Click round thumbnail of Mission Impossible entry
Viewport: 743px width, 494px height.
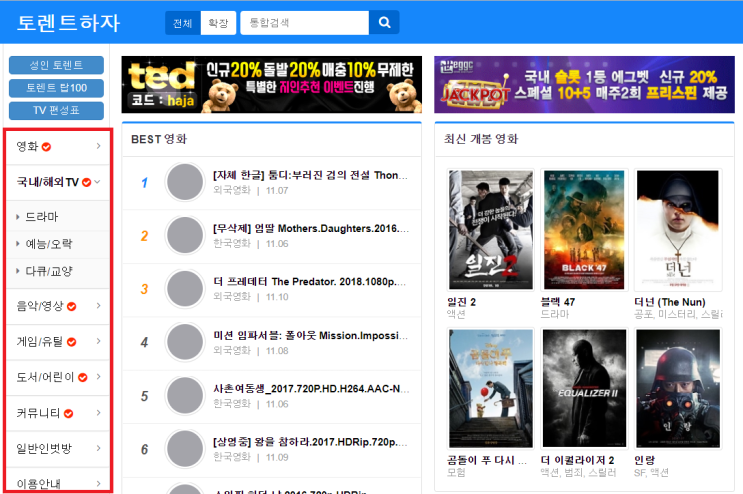click(x=185, y=342)
